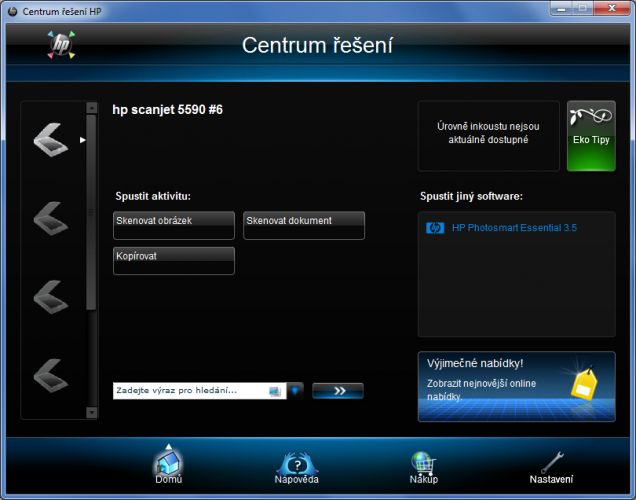This screenshot has width=636, height=500.
Task: Run search with double-arrow button
Action: [338, 391]
